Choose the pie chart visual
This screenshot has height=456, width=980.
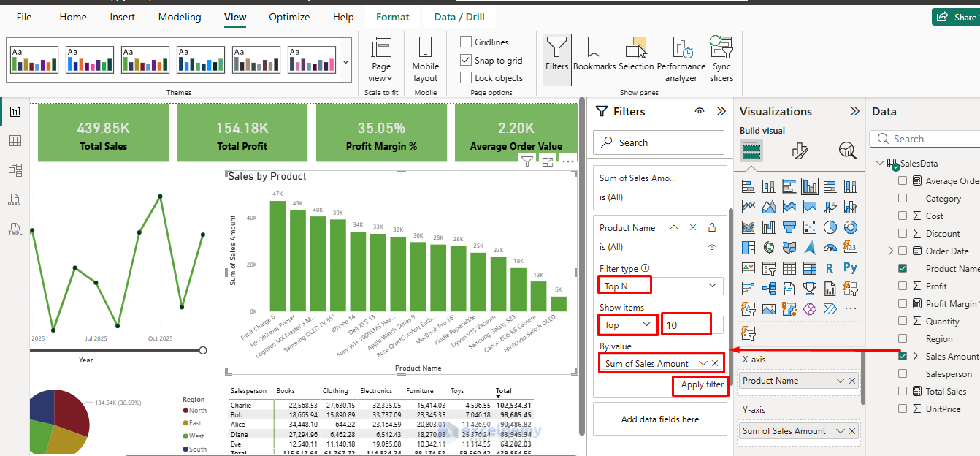click(x=830, y=227)
